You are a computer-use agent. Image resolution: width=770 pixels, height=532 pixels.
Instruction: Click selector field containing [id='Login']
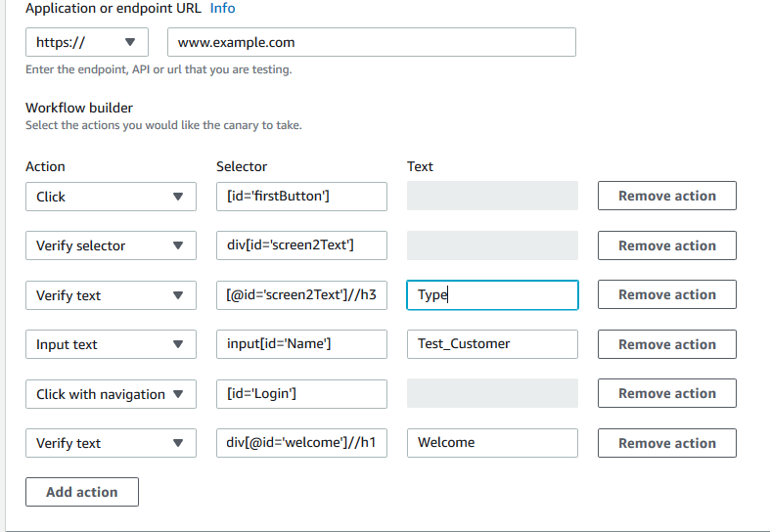[301, 394]
